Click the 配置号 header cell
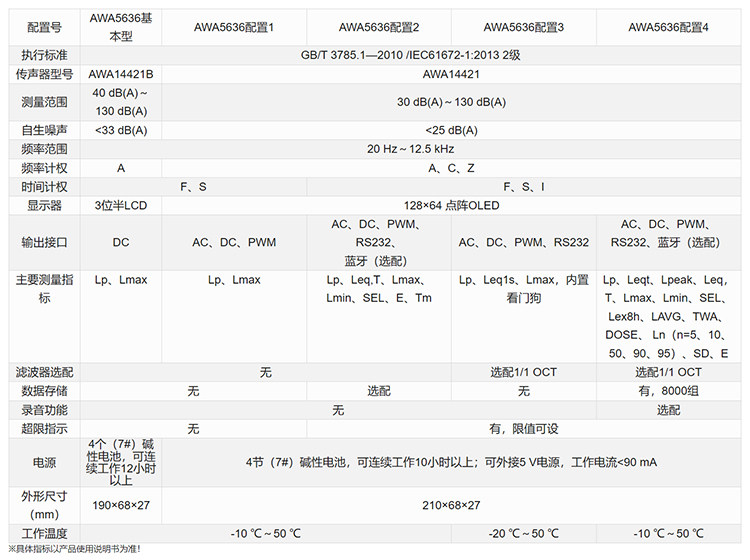The height and width of the screenshot is (560, 750). [44, 27]
